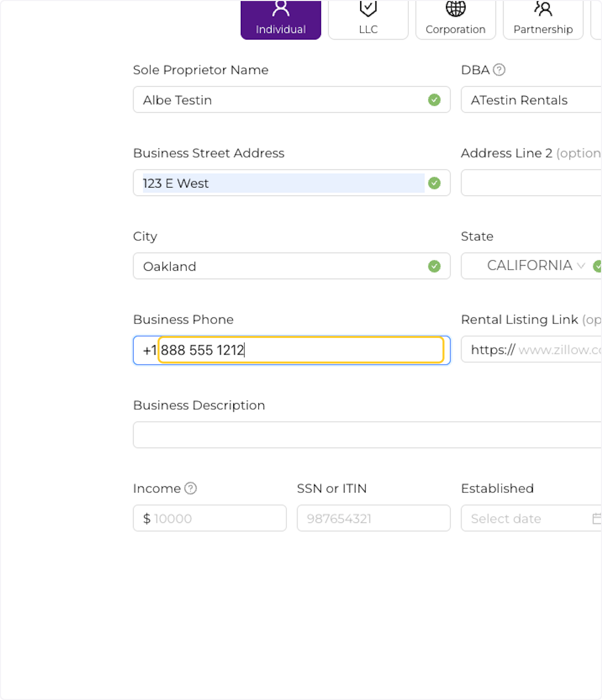Open calendar icon in Established field

pyautogui.click(x=596, y=518)
